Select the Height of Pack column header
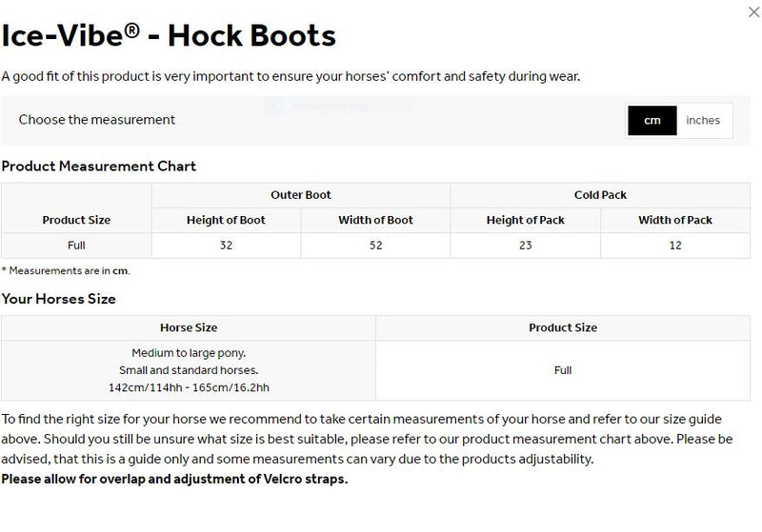This screenshot has height=532, width=762. [525, 220]
